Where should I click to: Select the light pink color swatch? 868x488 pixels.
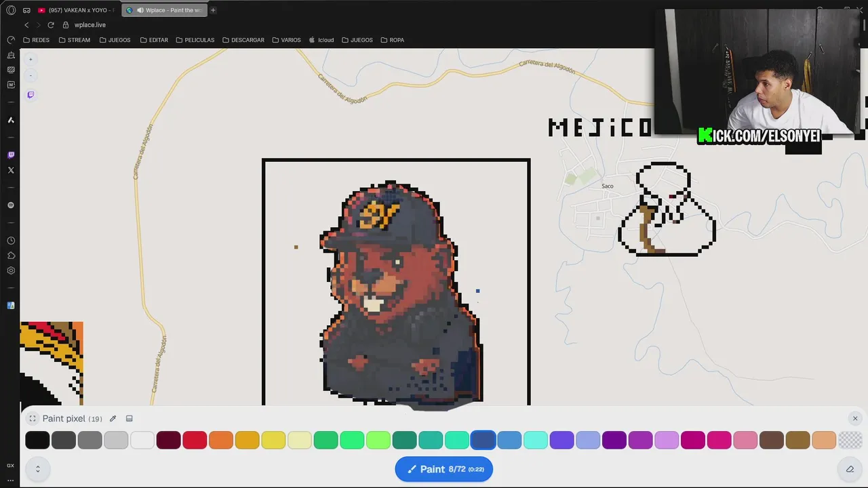[745, 441]
